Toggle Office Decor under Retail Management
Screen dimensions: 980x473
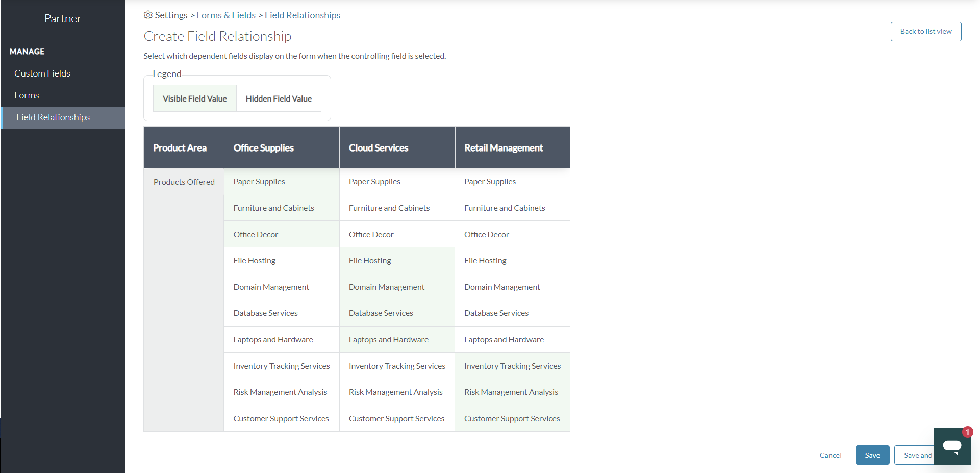(512, 234)
